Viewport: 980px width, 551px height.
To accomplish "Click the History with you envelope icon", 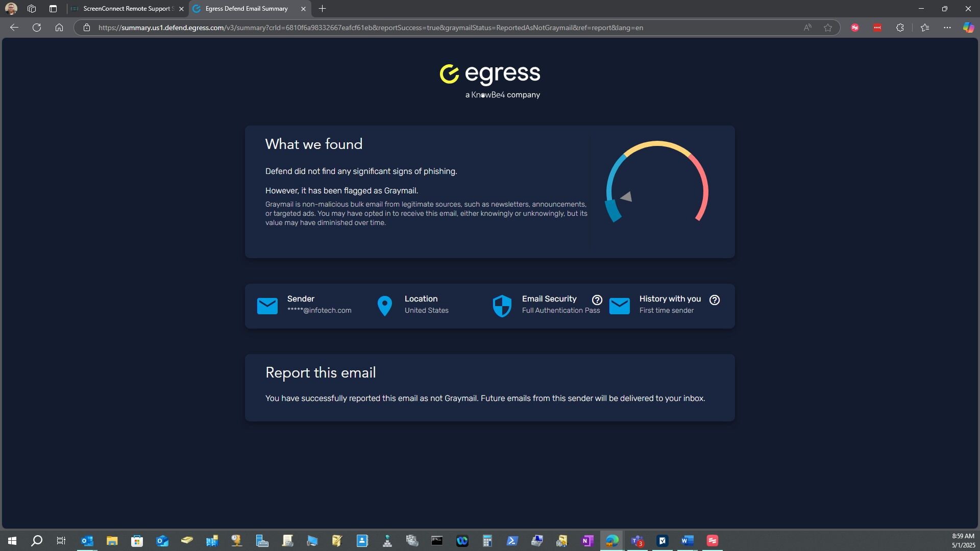I will (x=620, y=306).
